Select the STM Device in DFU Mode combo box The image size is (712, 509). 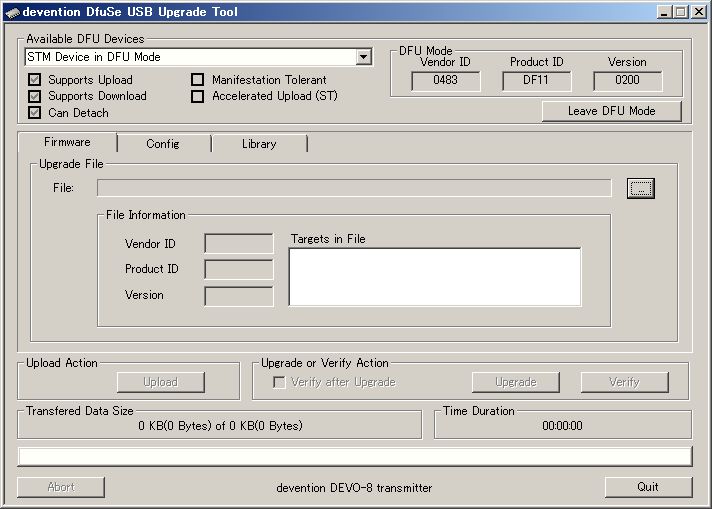(199, 57)
